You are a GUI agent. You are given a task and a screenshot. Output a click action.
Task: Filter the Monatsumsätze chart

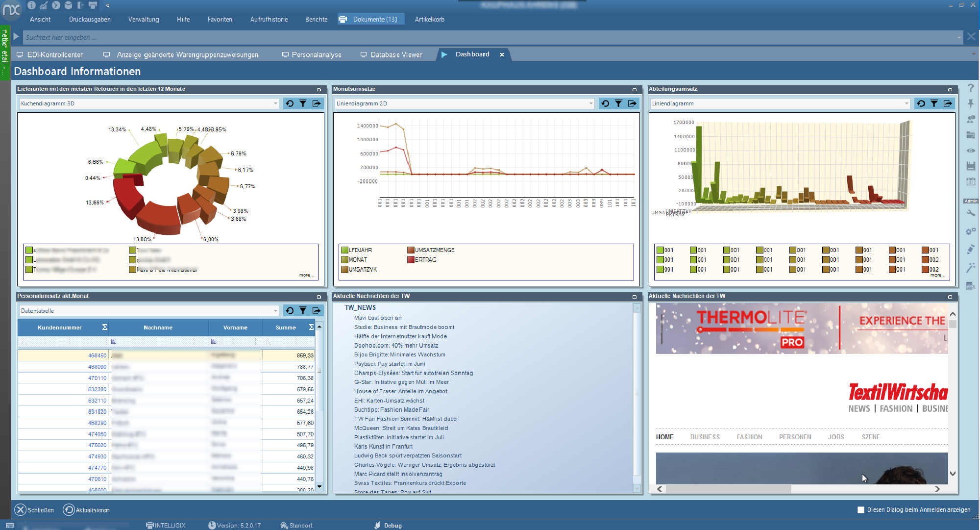[x=619, y=103]
